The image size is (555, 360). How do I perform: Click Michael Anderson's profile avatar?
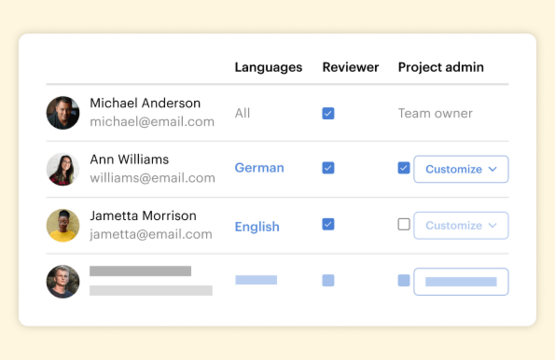pyautogui.click(x=63, y=113)
